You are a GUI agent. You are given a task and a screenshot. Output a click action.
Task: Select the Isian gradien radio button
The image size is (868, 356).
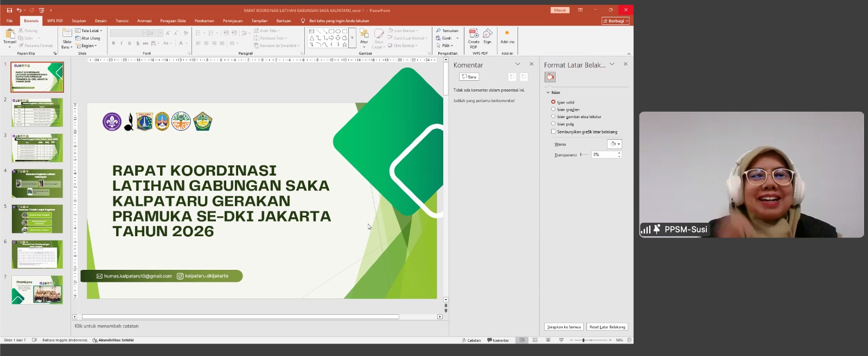click(553, 109)
